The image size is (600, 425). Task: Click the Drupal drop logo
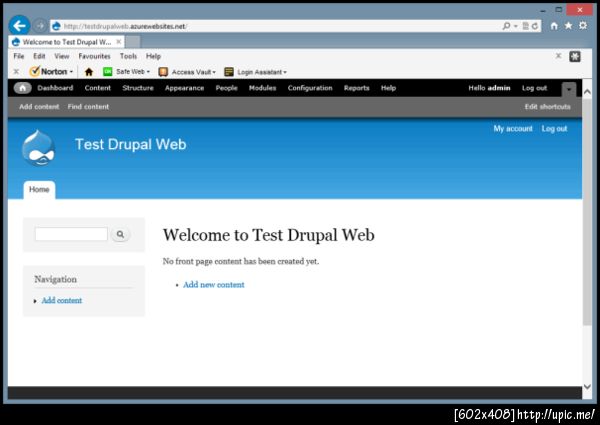pyautogui.click(x=38, y=148)
